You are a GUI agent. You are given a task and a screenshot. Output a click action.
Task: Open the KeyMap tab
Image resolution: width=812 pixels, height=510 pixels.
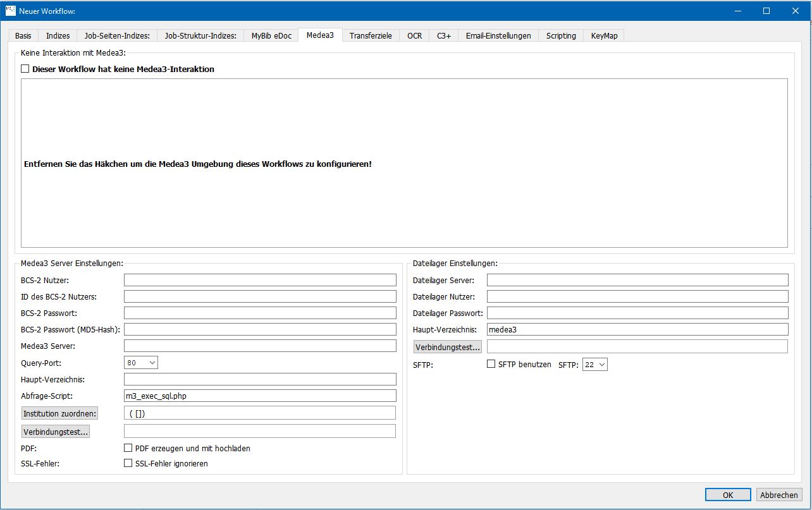tap(604, 36)
